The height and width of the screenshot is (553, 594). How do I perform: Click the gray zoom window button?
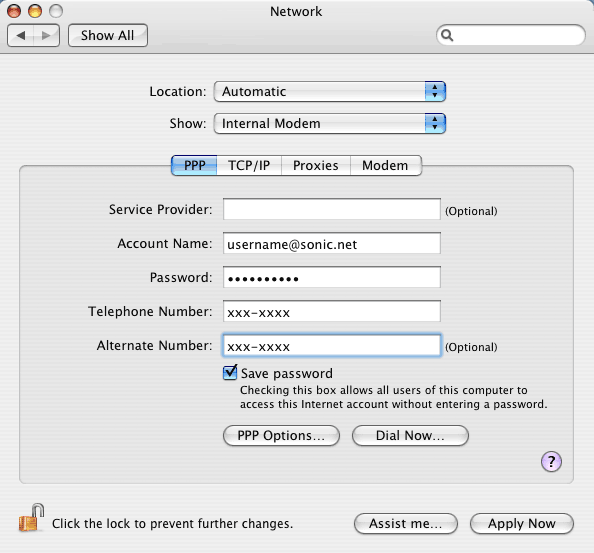point(56,11)
